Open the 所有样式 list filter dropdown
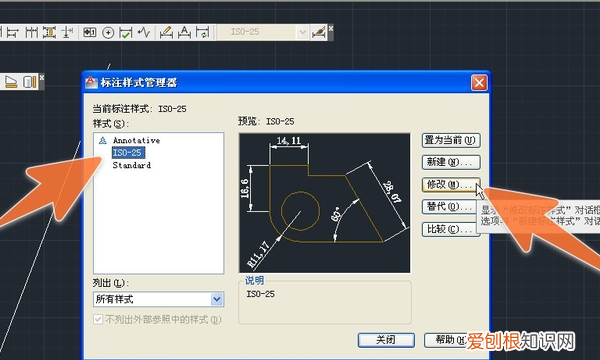The width and height of the screenshot is (600, 360). pyautogui.click(x=158, y=299)
